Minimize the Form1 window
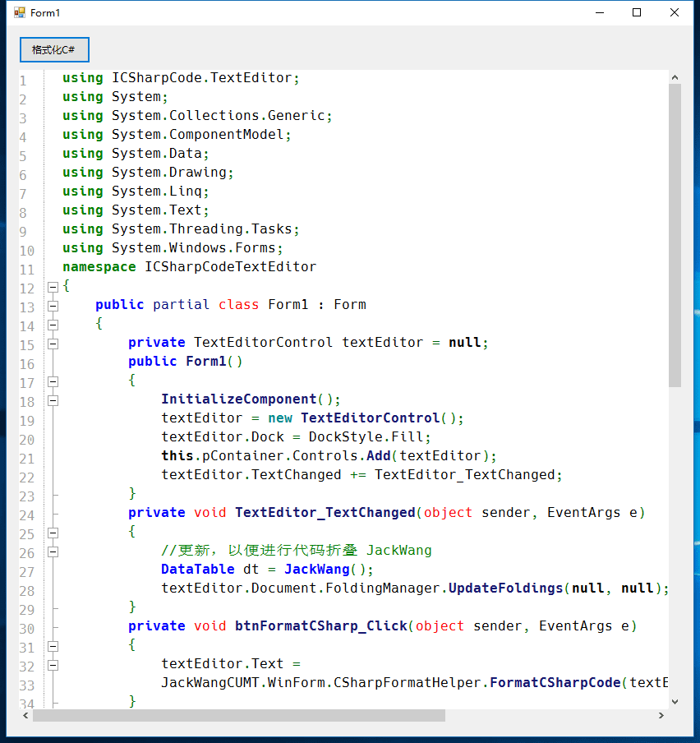Image resolution: width=700 pixels, height=743 pixels. [599, 12]
